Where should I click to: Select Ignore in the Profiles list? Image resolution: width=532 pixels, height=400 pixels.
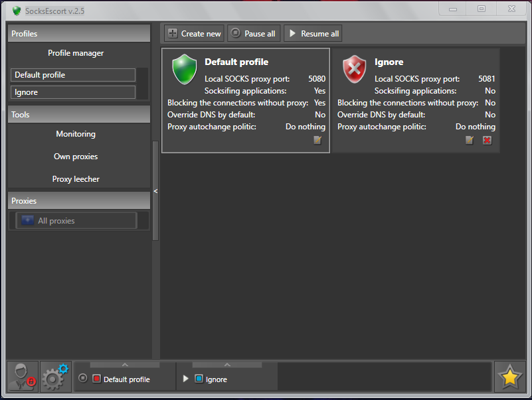point(73,92)
